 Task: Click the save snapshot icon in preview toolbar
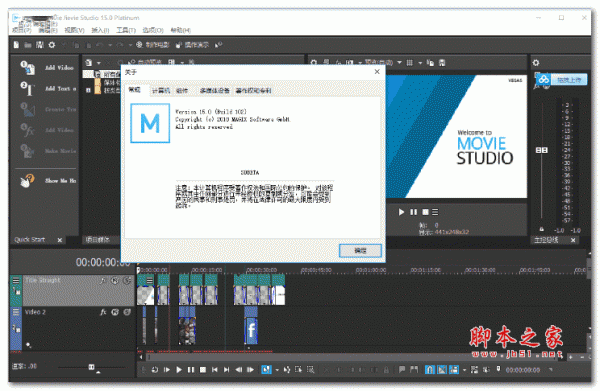coord(442,63)
